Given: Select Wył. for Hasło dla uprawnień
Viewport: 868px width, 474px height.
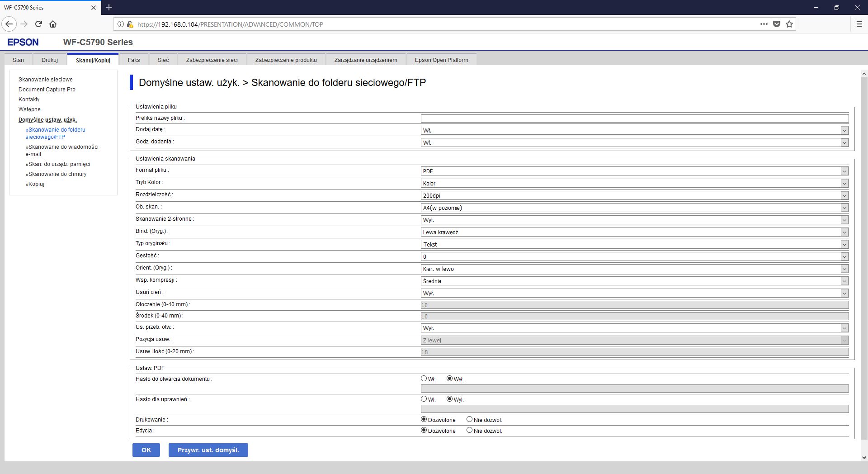Looking at the screenshot, I should (x=449, y=399).
